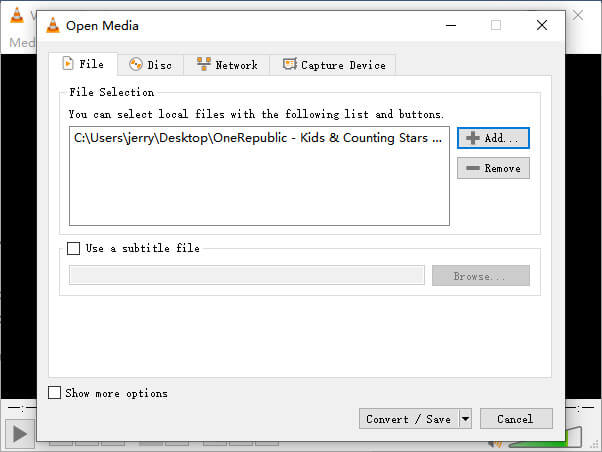Open the Media menu in VLC main window
The height and width of the screenshot is (452, 602).
coord(22,43)
